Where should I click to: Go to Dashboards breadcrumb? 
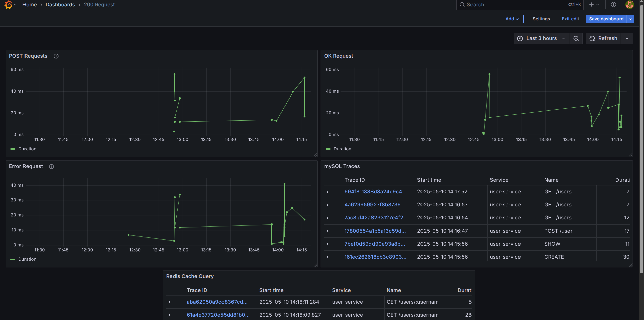[60, 5]
